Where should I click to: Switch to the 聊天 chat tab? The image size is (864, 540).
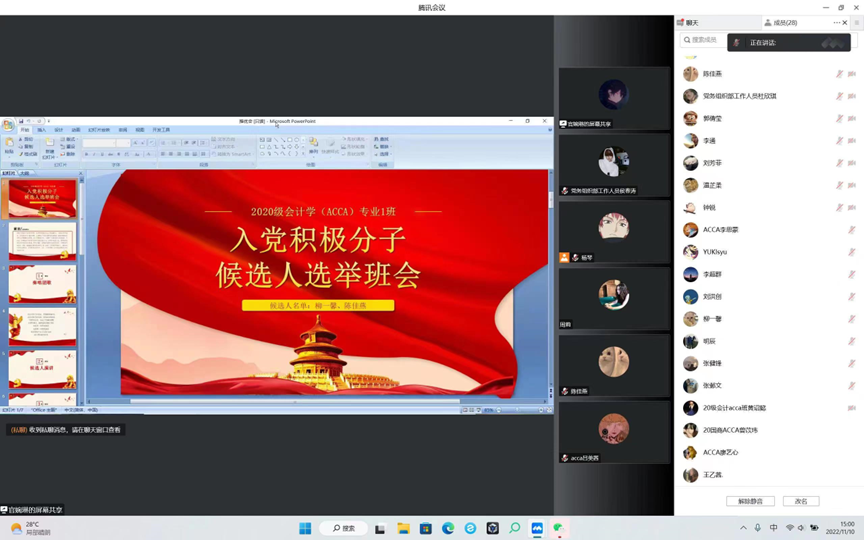689,22
